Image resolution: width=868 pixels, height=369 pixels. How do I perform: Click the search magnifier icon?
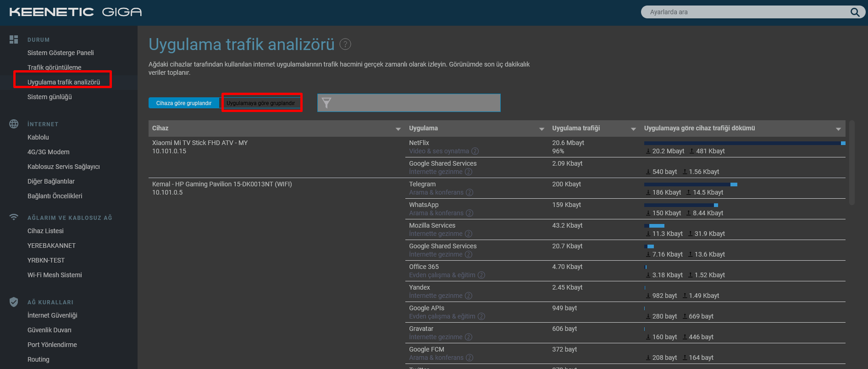[855, 12]
